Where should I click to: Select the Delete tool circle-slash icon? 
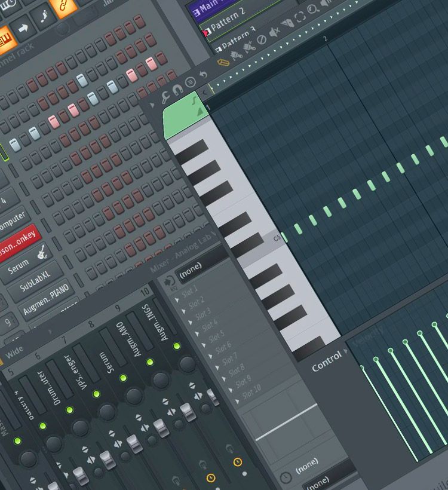coord(262,39)
